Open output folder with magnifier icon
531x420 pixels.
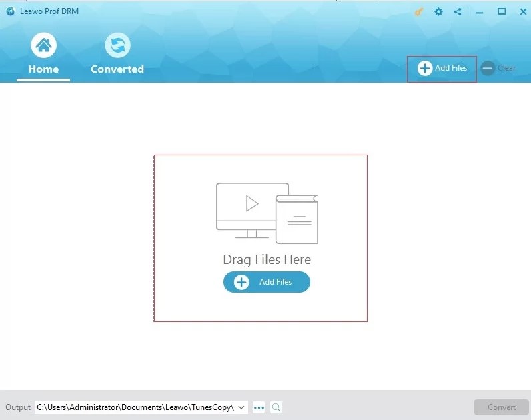[276, 407]
